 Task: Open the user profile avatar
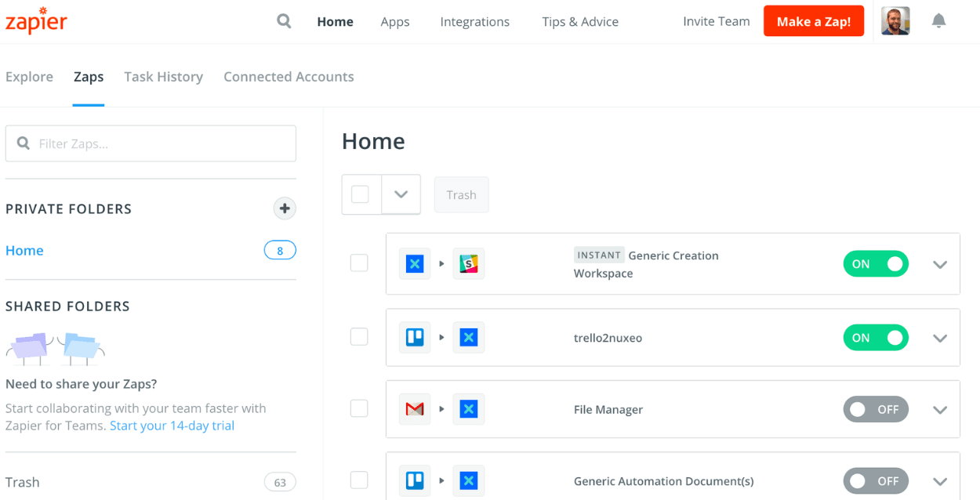[895, 21]
